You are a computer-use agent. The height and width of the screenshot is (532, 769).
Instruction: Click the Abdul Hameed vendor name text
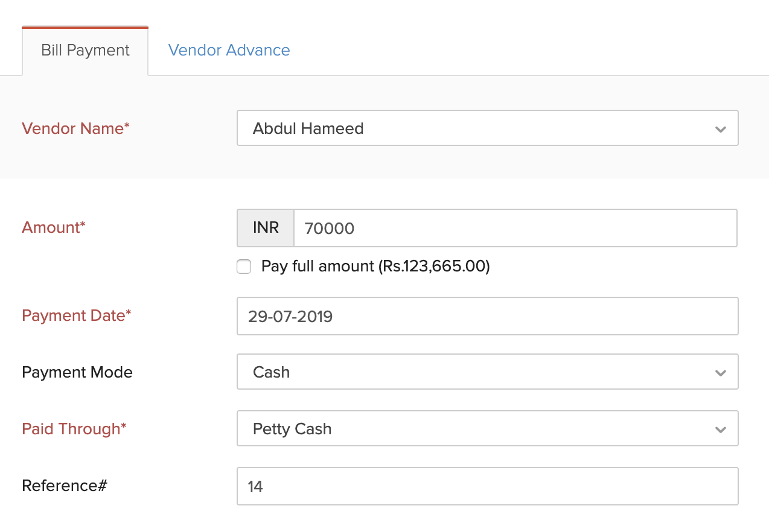coord(308,128)
